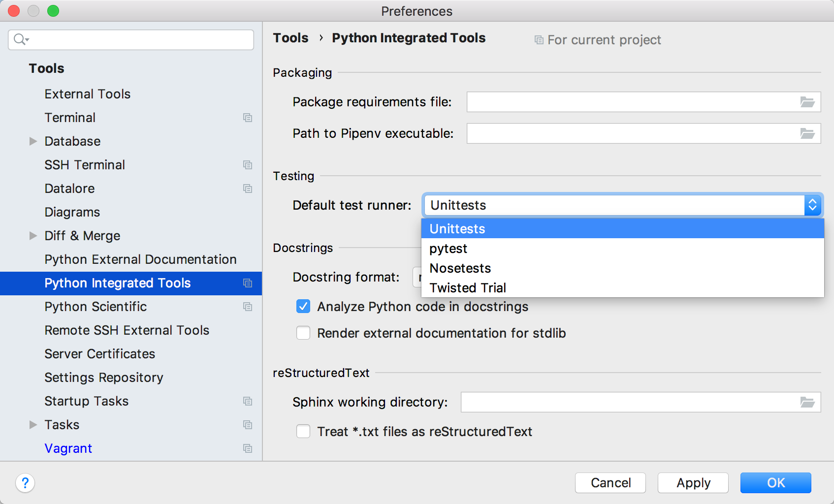
Task: Browse for the Sphinx working directory
Action: (807, 402)
